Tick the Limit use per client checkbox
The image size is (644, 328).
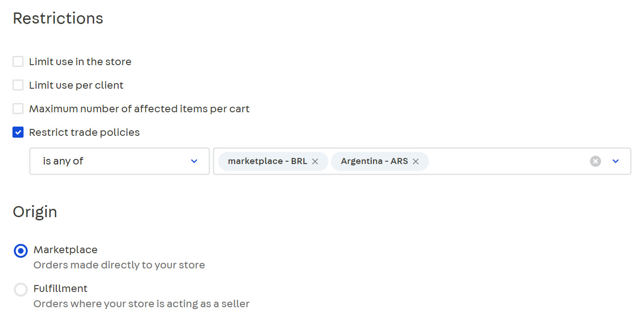(x=18, y=85)
